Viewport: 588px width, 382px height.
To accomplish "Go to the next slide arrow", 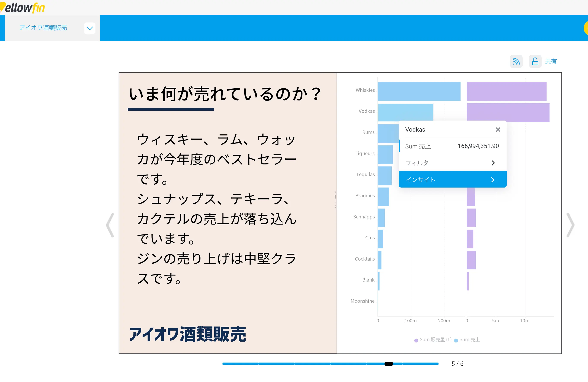I will (570, 225).
